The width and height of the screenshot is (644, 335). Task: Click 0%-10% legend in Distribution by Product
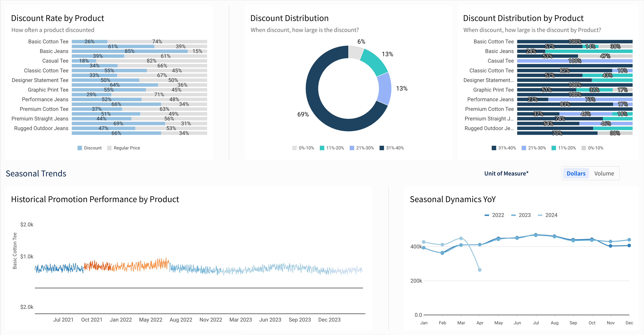tap(595, 148)
